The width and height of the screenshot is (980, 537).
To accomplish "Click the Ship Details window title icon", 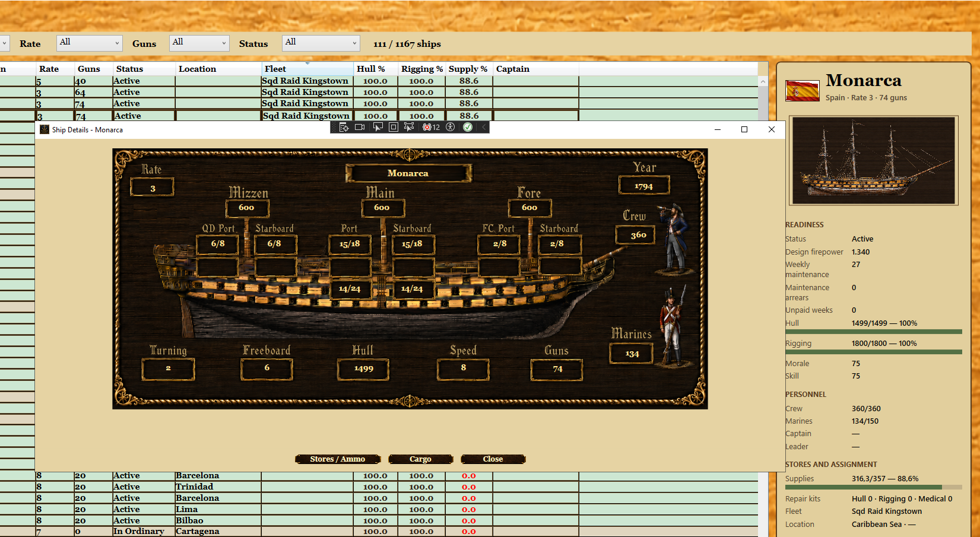I will point(45,129).
